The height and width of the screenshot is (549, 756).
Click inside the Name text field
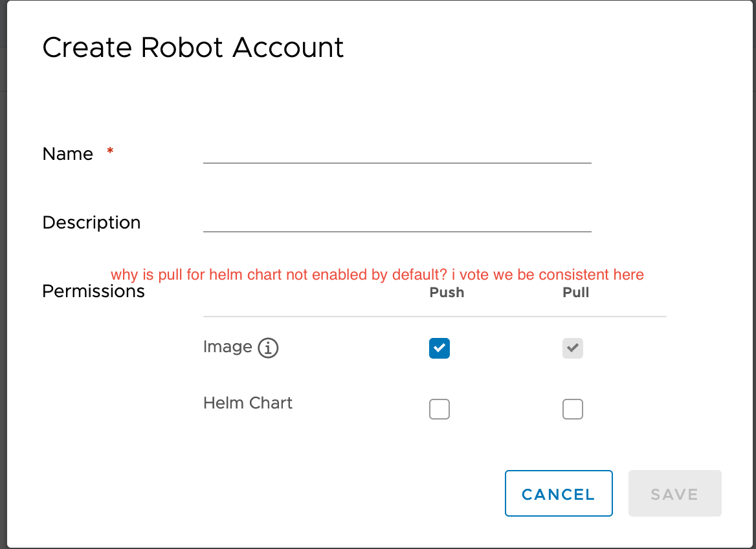click(397, 155)
